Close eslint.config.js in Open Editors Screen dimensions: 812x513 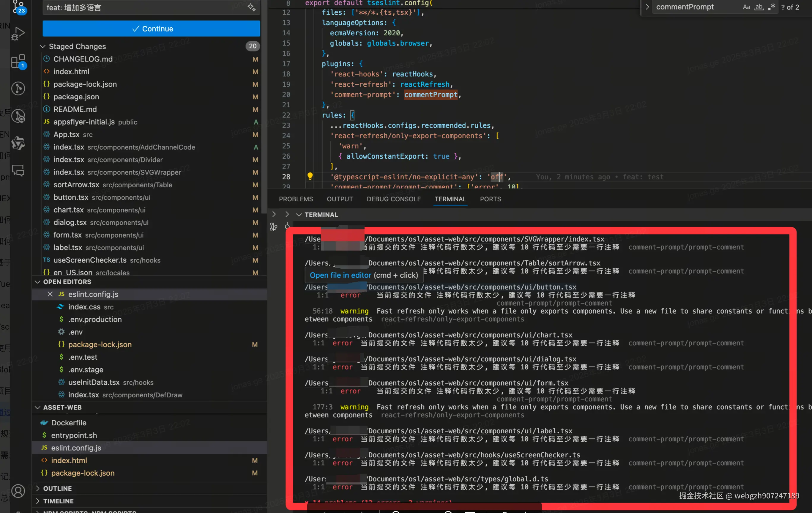50,294
